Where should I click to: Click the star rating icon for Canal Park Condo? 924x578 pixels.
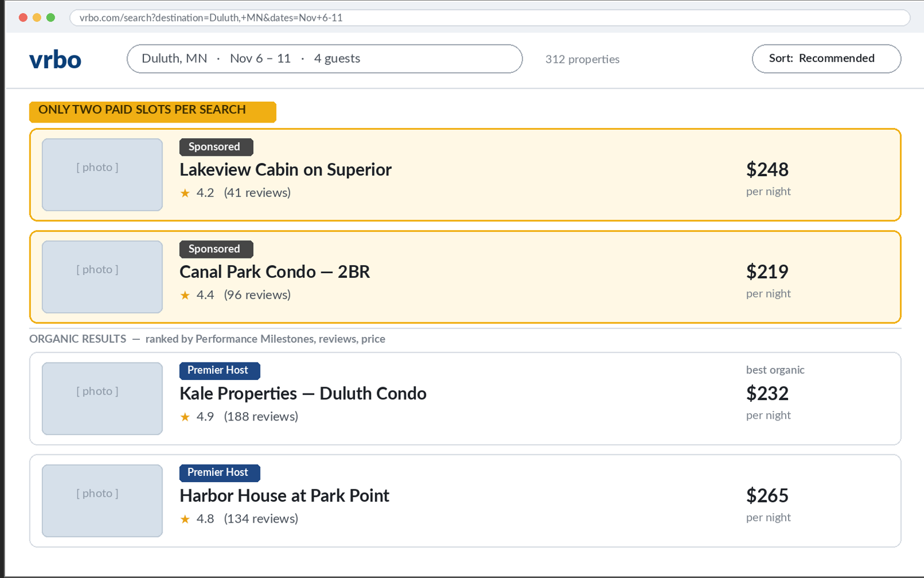tap(185, 295)
